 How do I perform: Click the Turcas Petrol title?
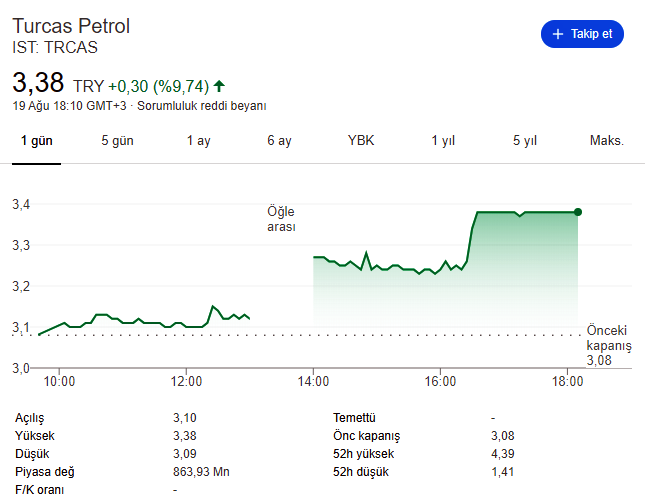[x=71, y=26]
